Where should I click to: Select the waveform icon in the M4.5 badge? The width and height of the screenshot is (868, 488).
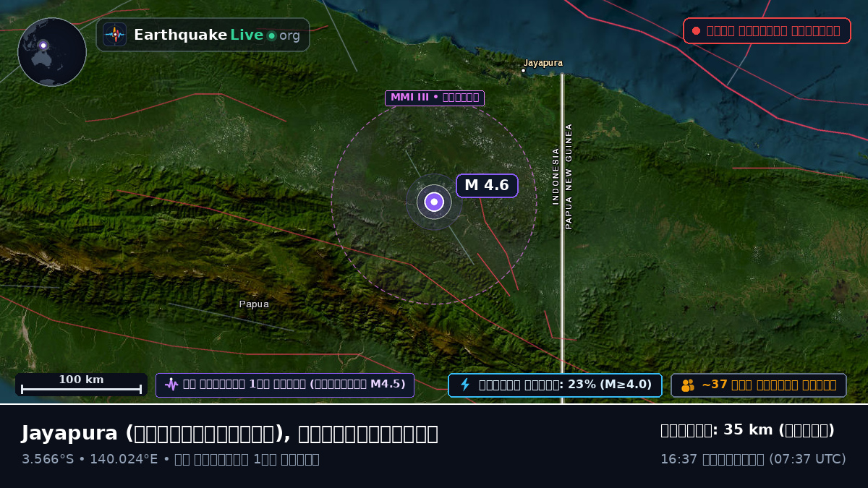[x=171, y=385]
